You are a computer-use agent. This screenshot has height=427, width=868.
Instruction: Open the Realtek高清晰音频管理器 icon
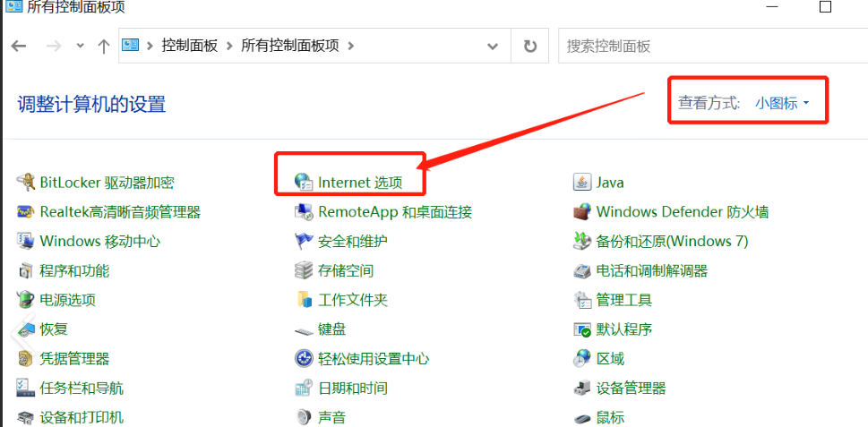26,212
